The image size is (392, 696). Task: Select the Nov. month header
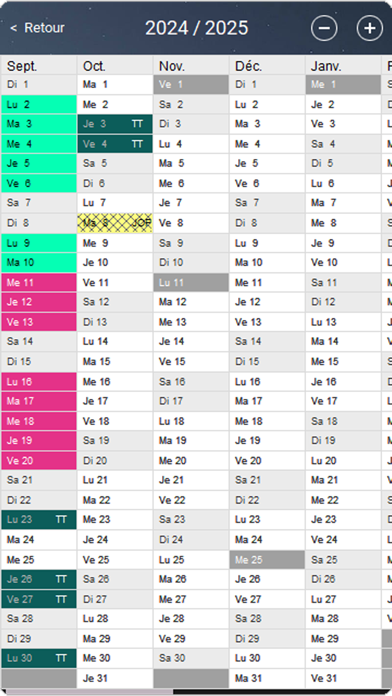coord(191,66)
